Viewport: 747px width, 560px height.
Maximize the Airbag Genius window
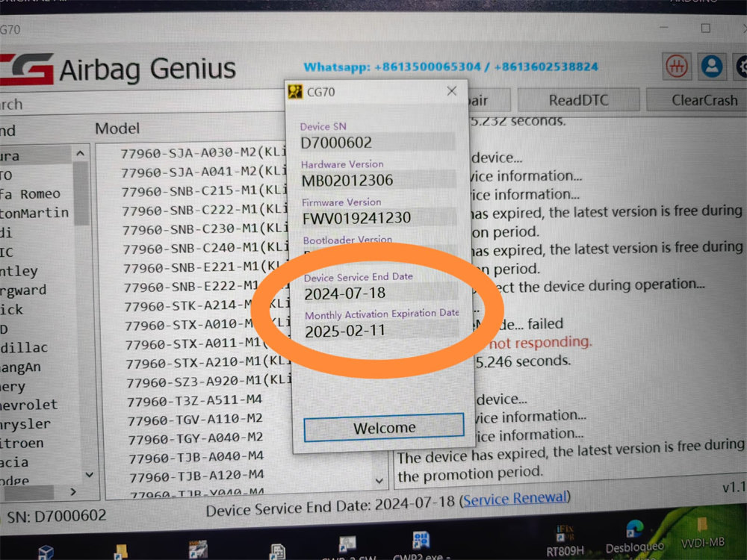click(x=706, y=28)
